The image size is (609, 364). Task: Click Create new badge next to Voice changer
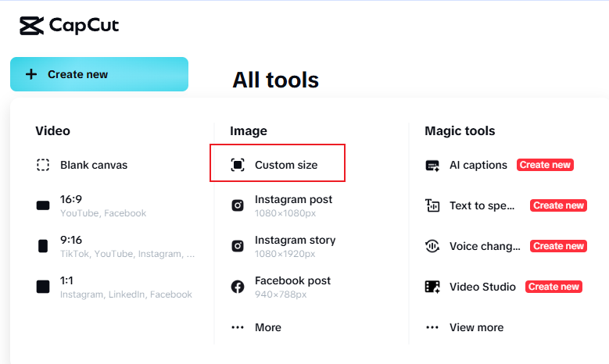[558, 246]
